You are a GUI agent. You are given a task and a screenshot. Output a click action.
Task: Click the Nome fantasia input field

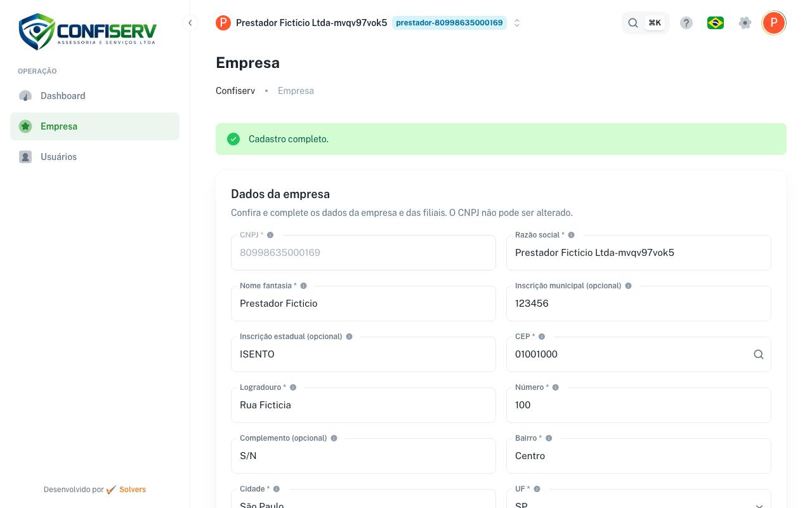click(363, 304)
